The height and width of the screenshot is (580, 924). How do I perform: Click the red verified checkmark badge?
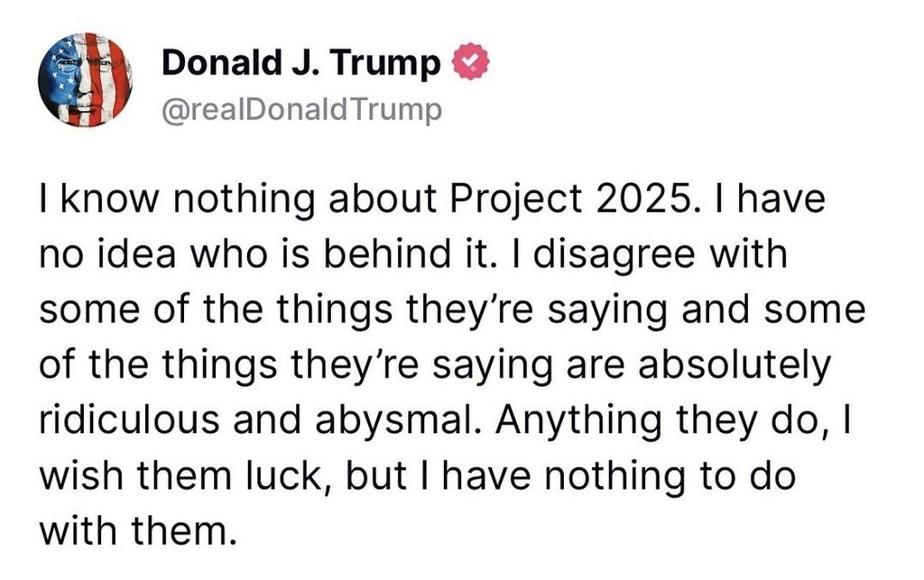tap(470, 62)
